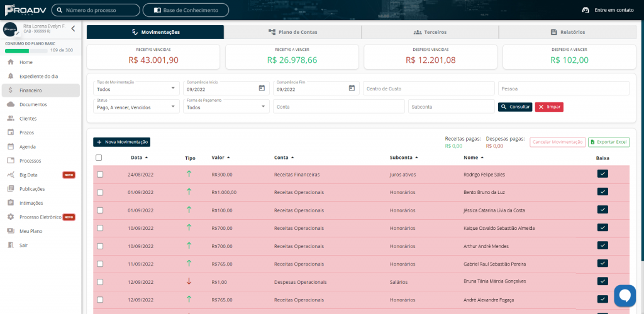Click Nova Movimentação button

[x=121, y=142]
